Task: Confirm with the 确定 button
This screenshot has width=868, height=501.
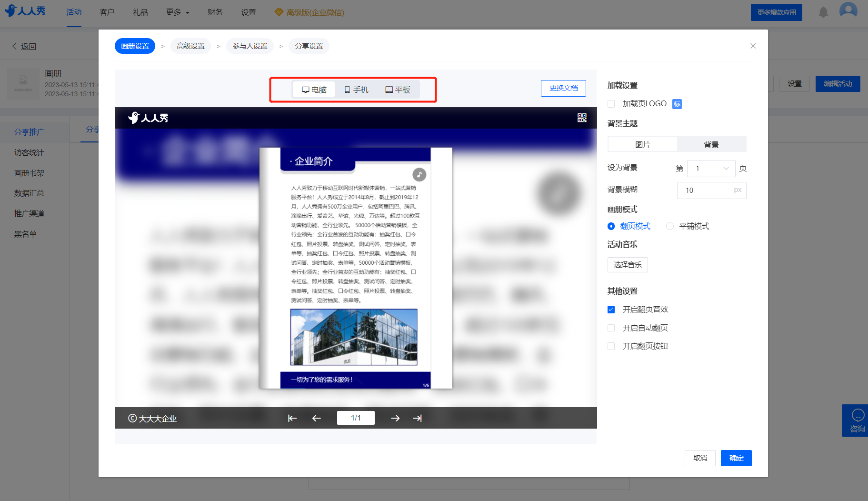Action: pyautogui.click(x=736, y=458)
